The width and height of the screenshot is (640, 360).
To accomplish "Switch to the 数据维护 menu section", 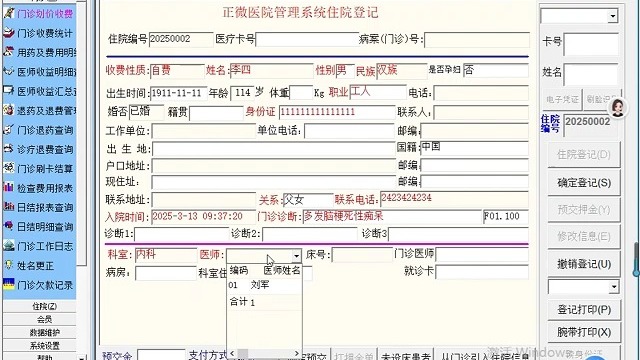I will click(x=40, y=333).
